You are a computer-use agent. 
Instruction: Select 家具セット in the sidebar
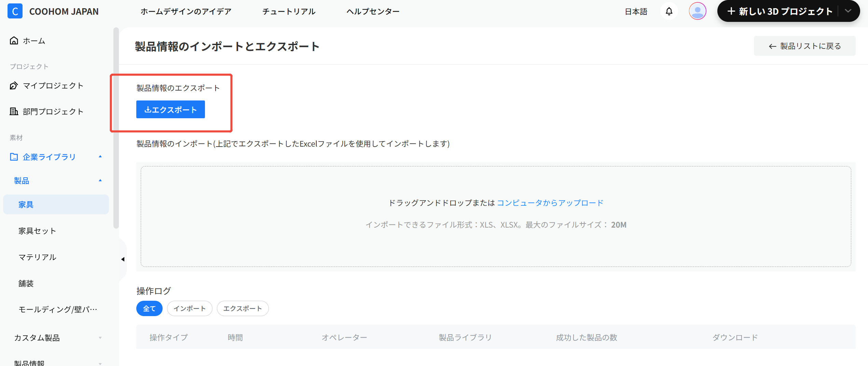tap(37, 231)
